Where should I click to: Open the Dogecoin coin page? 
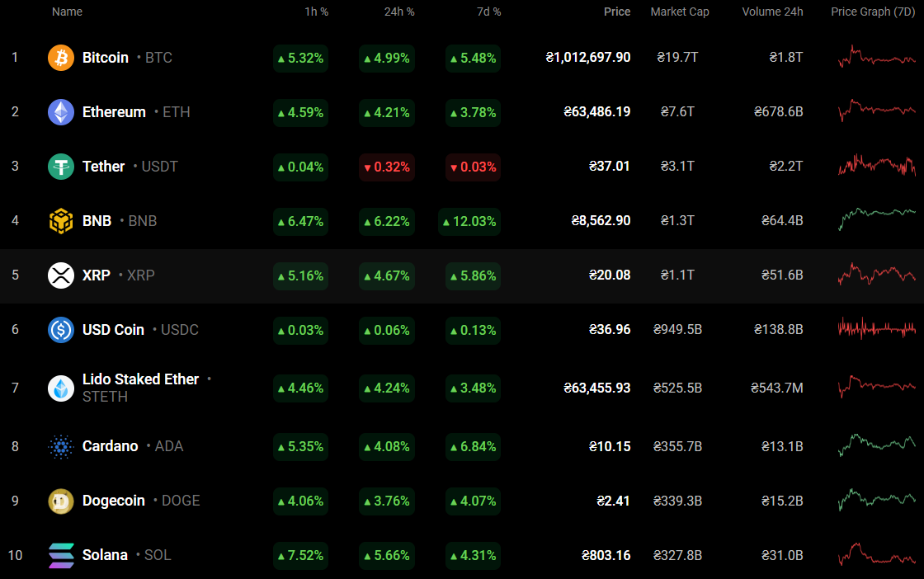113,501
